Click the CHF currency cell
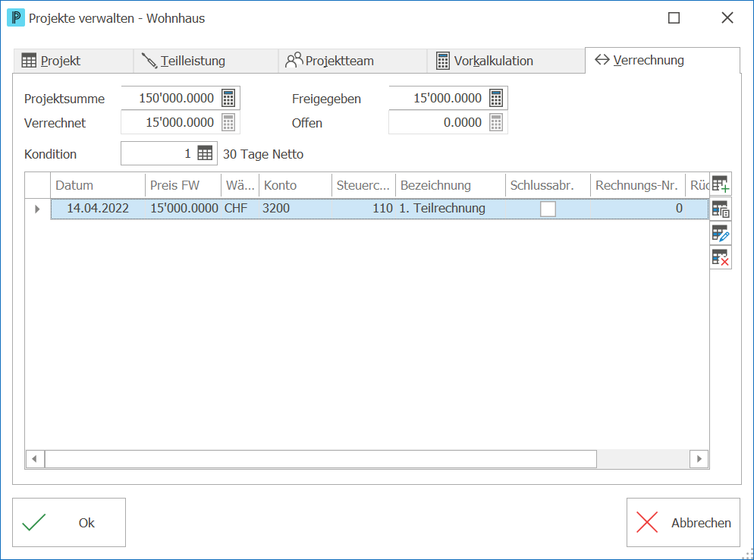This screenshot has height=560, width=754. 240,209
